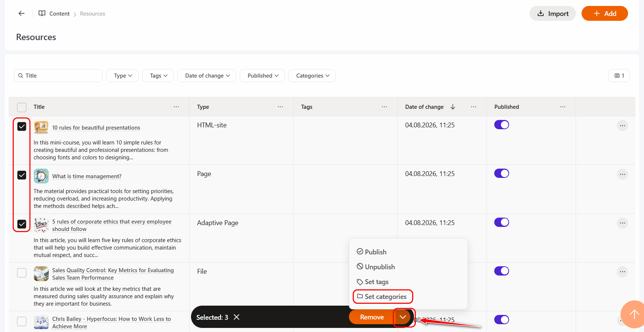
Task: Collapse bulk actions chevron next to Remove
Action: [x=403, y=317]
